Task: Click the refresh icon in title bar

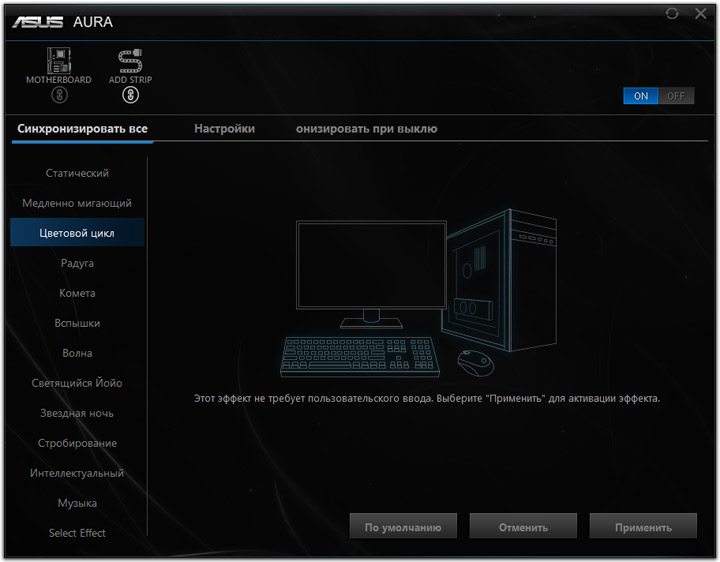Action: coord(672,13)
